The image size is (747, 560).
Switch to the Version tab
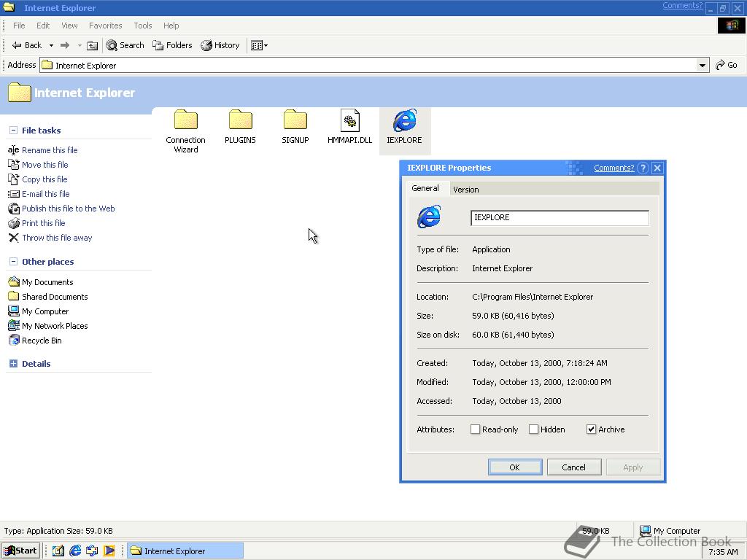(x=466, y=190)
